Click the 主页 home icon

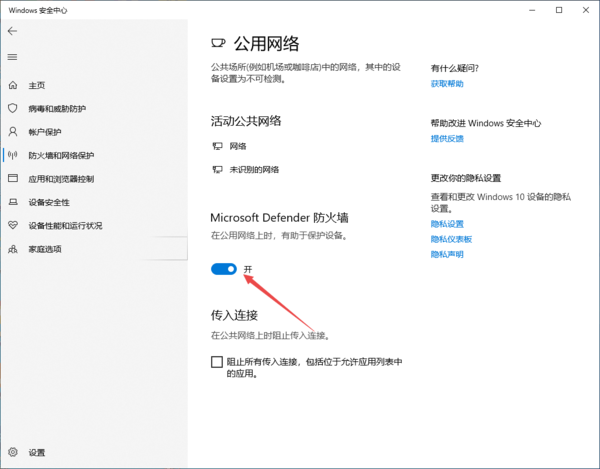point(13,85)
